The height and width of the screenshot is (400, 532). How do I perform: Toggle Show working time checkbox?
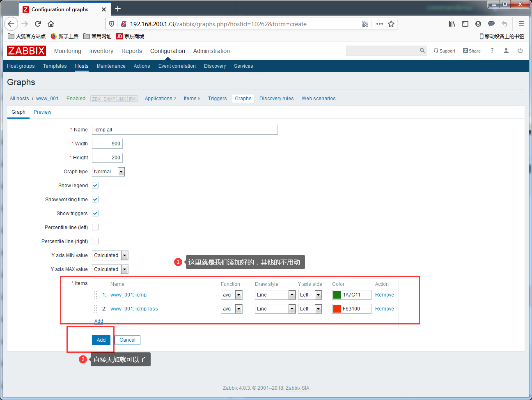(x=95, y=199)
